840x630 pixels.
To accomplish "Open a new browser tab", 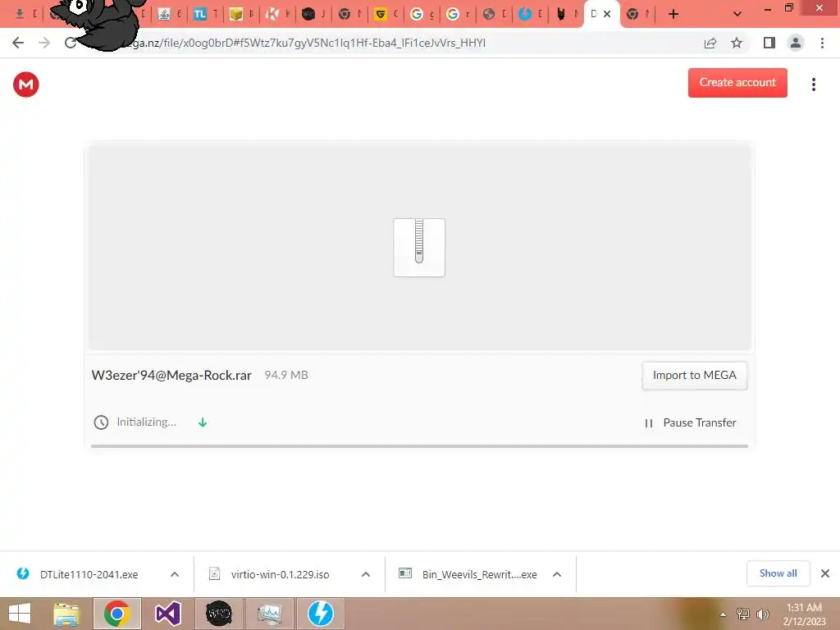I will [x=673, y=15].
